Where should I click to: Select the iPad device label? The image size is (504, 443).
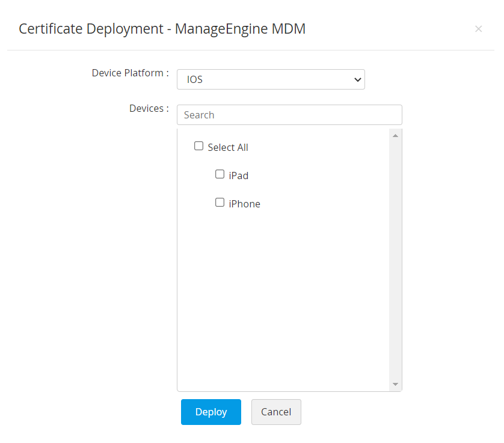pos(239,175)
